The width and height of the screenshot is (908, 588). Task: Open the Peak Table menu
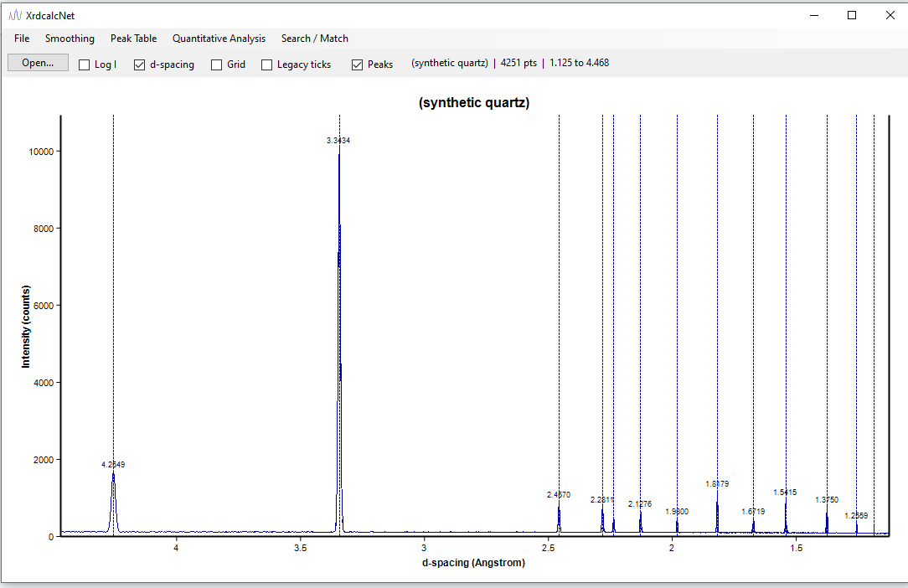tap(134, 39)
